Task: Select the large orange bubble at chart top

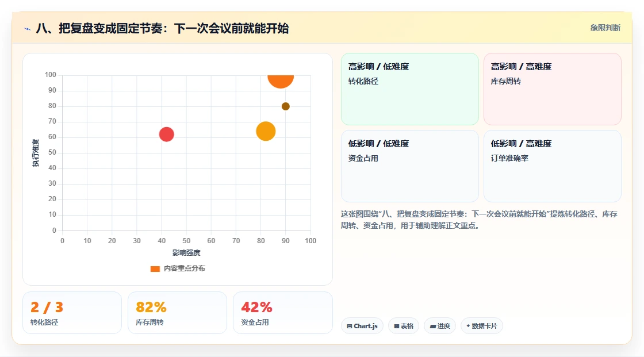Action: click(x=281, y=81)
